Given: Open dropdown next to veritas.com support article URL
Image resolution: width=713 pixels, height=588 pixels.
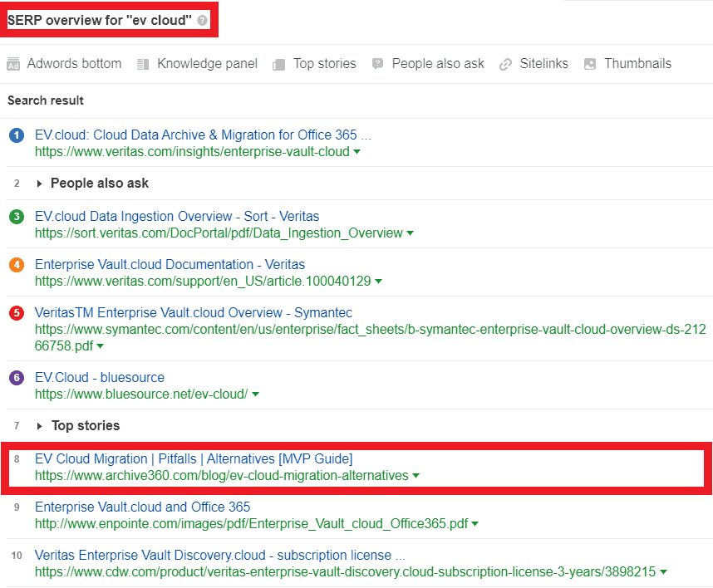Looking at the screenshot, I should pyautogui.click(x=378, y=282).
